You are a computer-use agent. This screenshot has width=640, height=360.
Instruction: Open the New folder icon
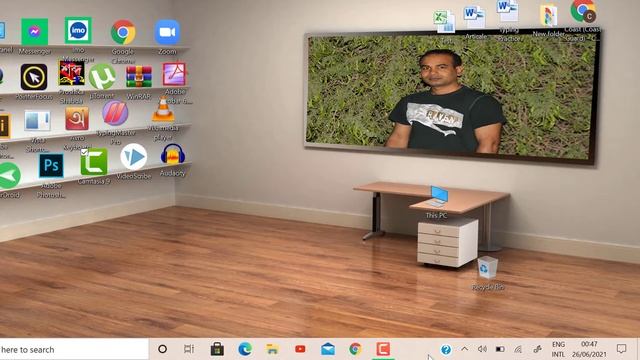click(x=549, y=16)
